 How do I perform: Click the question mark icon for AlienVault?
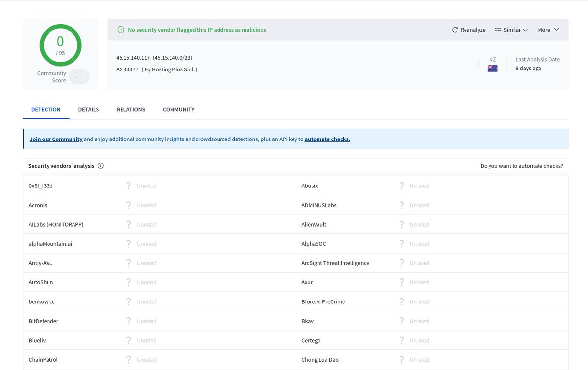point(402,224)
